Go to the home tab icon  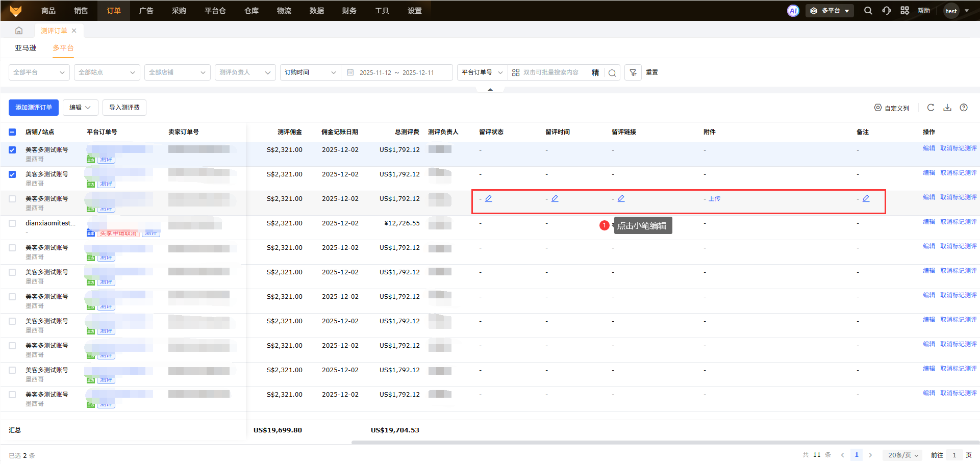[19, 31]
